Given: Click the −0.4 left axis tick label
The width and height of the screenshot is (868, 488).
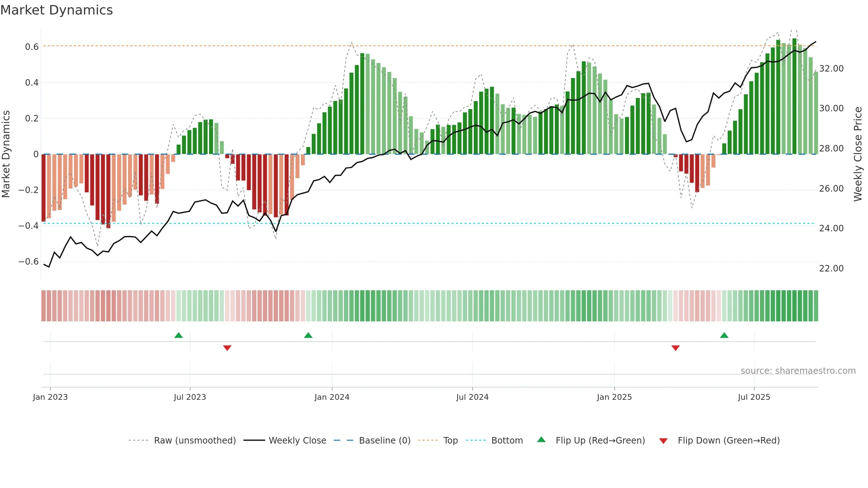Looking at the screenshot, I should [x=29, y=226].
